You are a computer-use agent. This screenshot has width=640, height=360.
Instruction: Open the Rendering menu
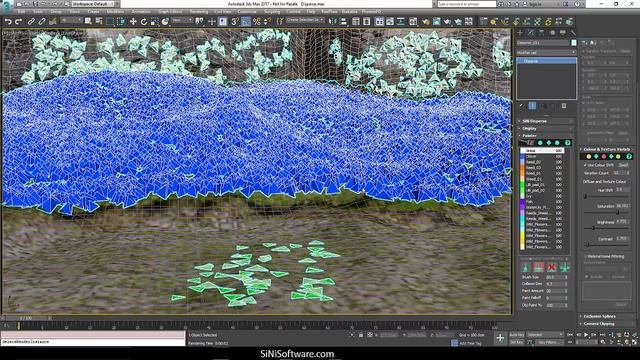point(199,12)
